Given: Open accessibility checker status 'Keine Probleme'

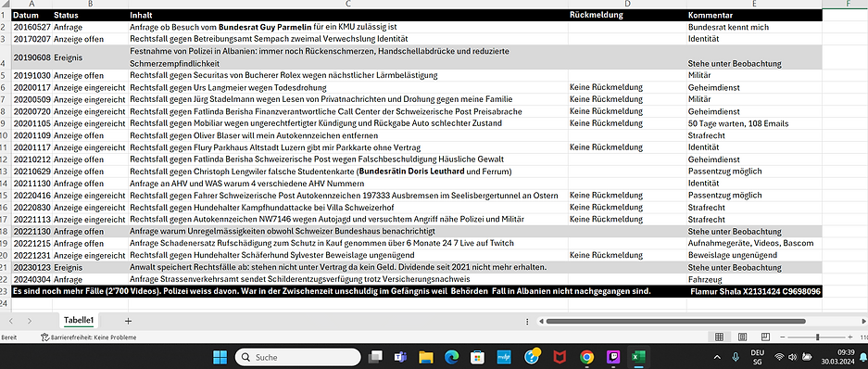Looking at the screenshot, I should (x=89, y=337).
